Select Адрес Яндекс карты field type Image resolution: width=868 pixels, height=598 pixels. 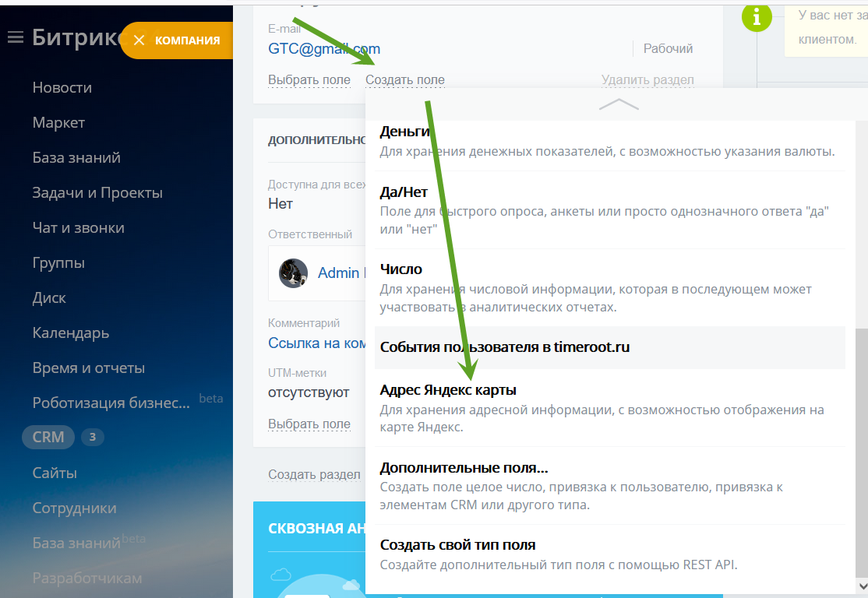[609, 408]
